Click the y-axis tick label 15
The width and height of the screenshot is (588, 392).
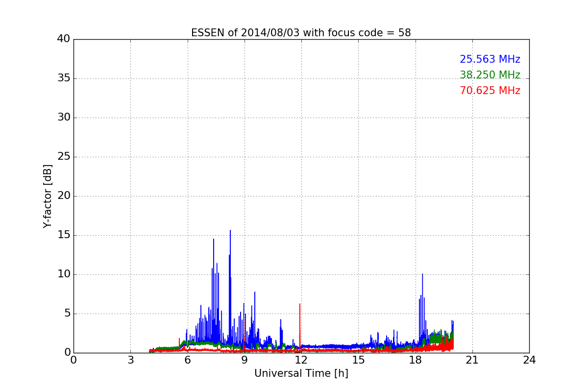pos(64,235)
